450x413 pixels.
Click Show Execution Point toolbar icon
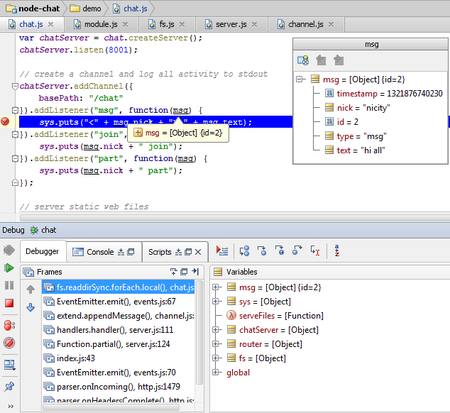[222, 251]
